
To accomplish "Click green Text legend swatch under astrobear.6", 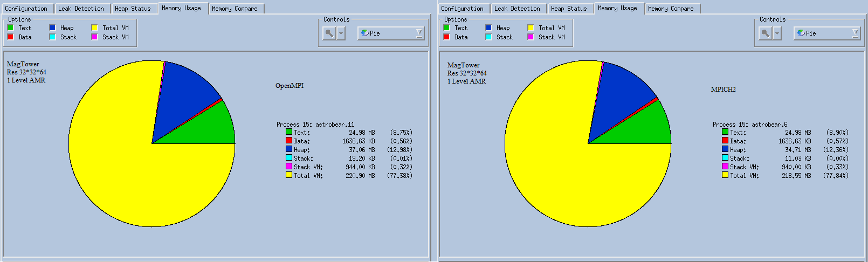I will 725,132.
